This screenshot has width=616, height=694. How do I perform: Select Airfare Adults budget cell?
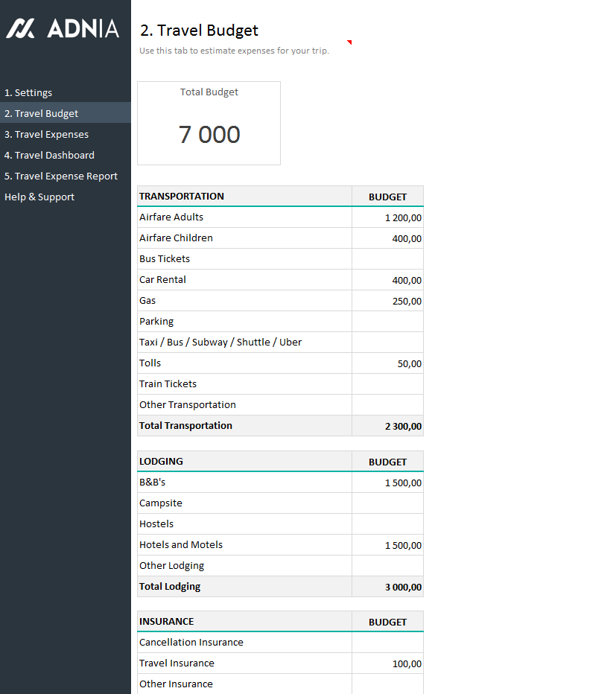tap(387, 217)
